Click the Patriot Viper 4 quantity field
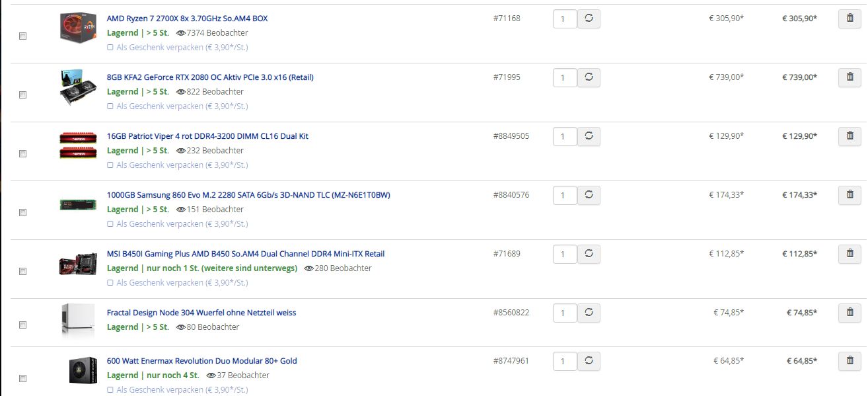868x396 pixels. tap(564, 138)
